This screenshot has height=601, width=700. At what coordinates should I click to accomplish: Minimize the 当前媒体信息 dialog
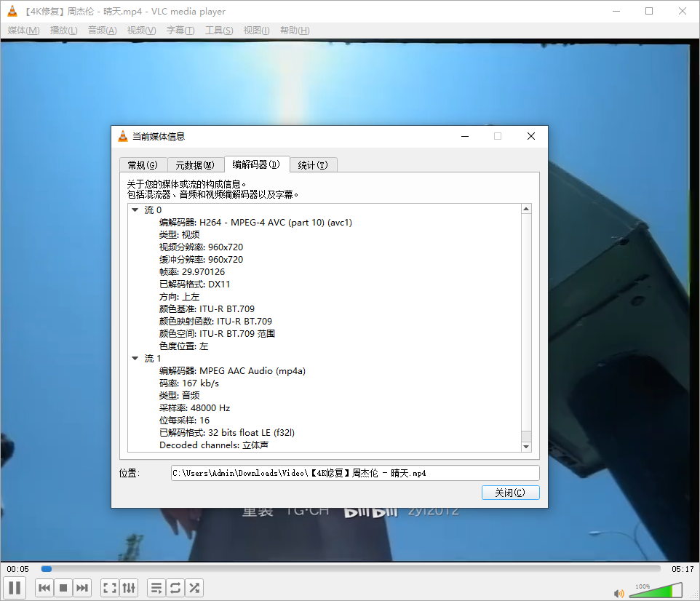pyautogui.click(x=465, y=136)
